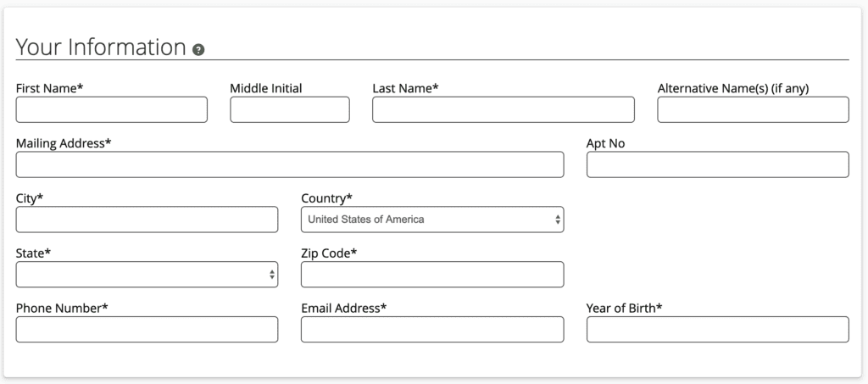The width and height of the screenshot is (868, 384).
Task: Focus the First Name input field
Action: click(111, 109)
